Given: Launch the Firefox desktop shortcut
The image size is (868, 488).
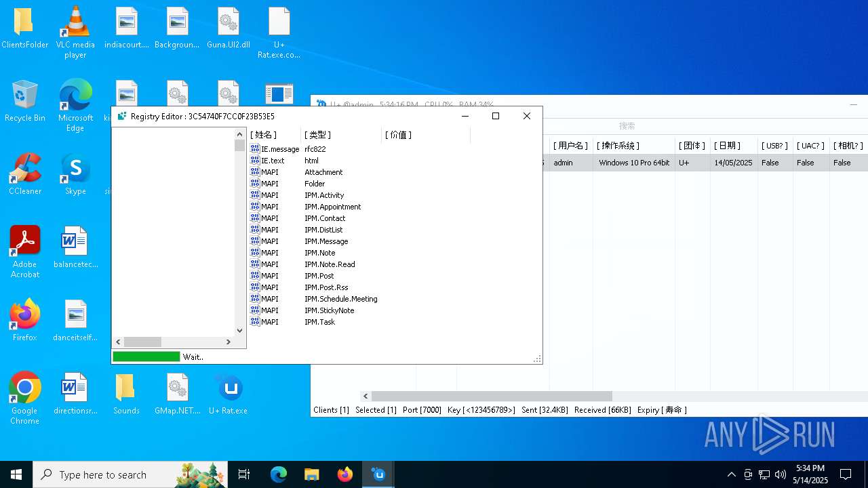Looking at the screenshot, I should tap(24, 321).
